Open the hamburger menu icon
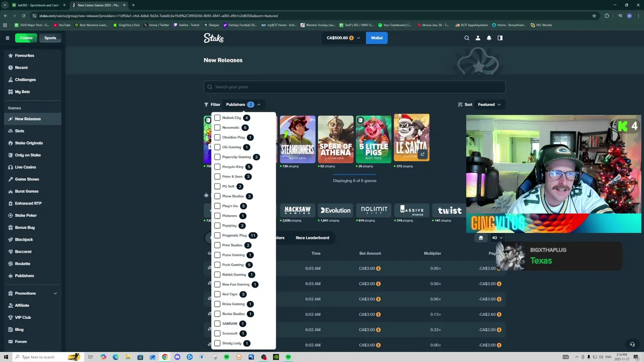This screenshot has height=362, width=644. [8, 38]
